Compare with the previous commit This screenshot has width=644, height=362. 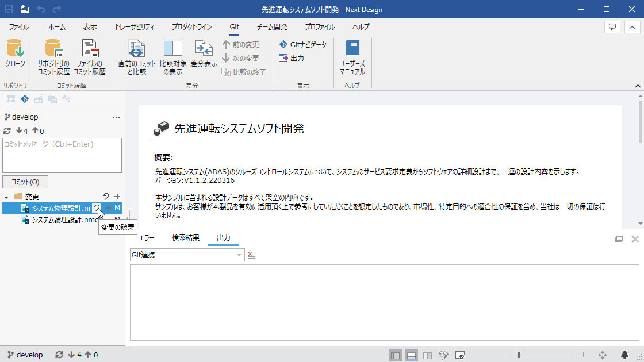click(137, 57)
